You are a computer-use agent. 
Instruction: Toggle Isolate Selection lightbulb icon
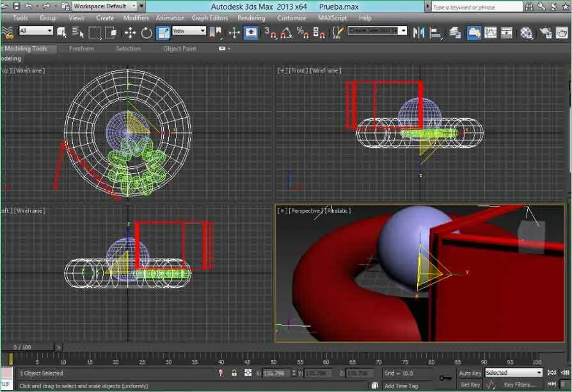221,373
